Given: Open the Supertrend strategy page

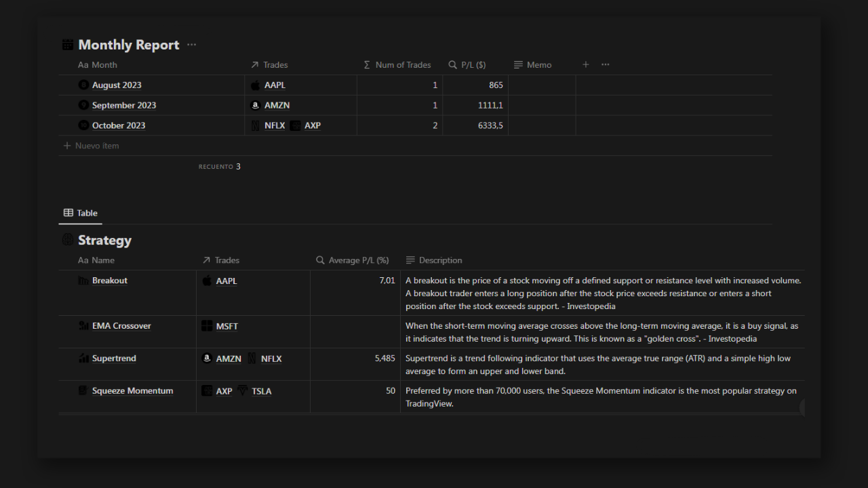Looking at the screenshot, I should pos(114,359).
